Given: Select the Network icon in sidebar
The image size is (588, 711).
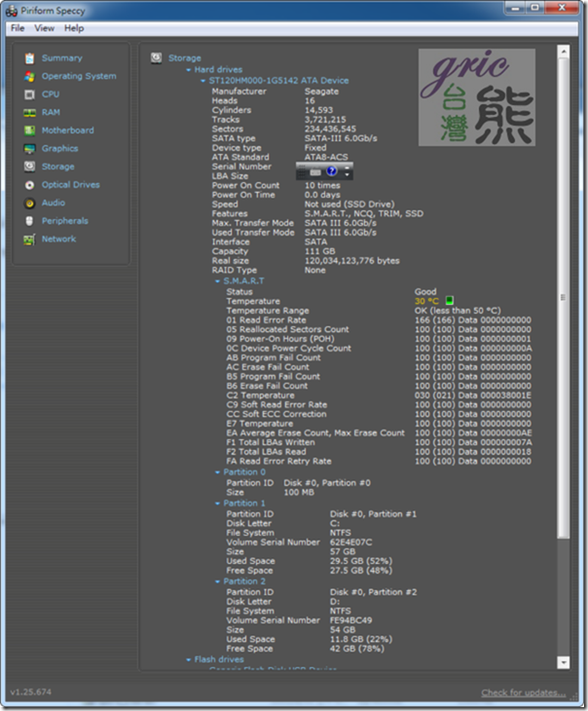Looking at the screenshot, I should 29,239.
